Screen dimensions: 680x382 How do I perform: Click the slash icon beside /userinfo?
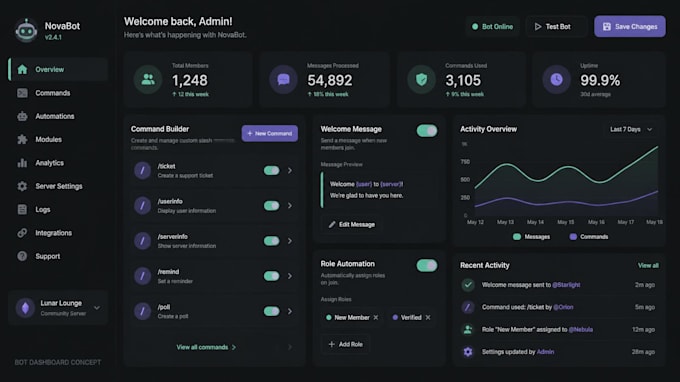coord(142,206)
